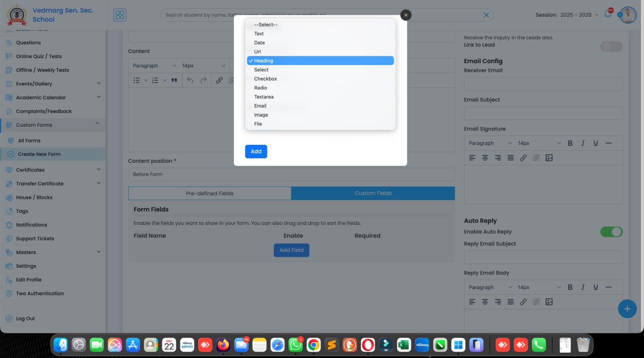Insert numbered list in Content editor
This screenshot has width=644, height=358.
click(x=155, y=80)
